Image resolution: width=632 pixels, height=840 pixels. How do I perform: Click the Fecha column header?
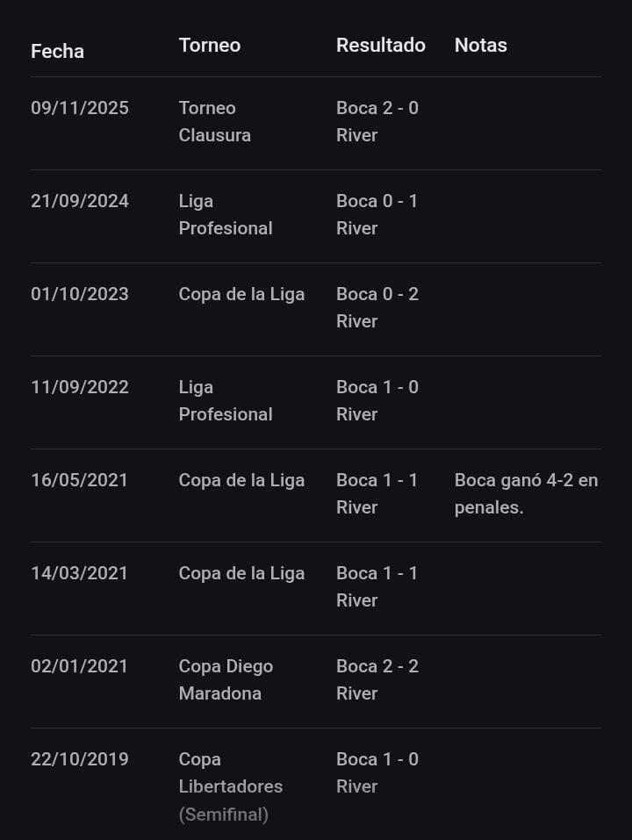point(57,51)
